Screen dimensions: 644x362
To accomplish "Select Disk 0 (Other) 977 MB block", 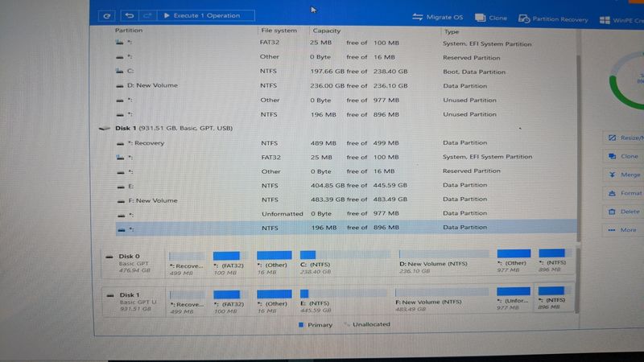I will (514, 261).
